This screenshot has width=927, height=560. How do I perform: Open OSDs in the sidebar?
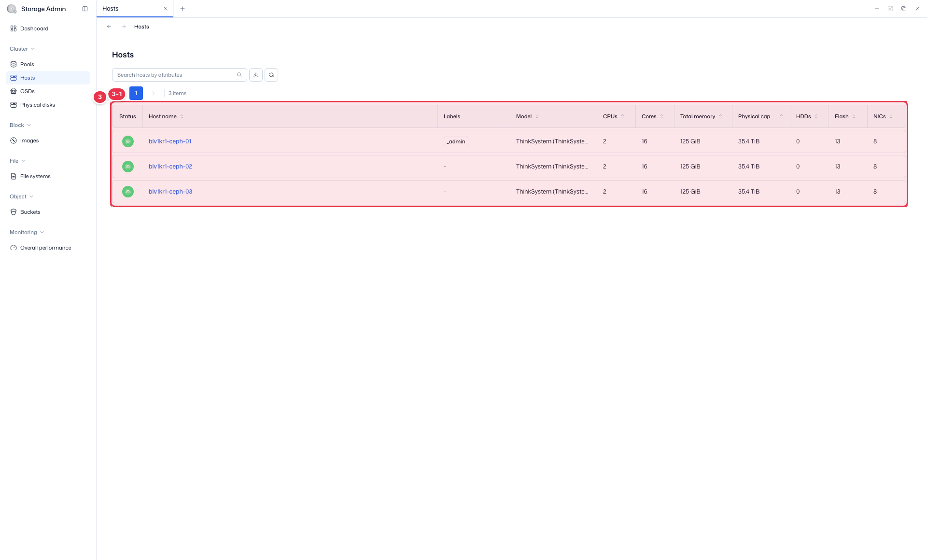coord(48,91)
